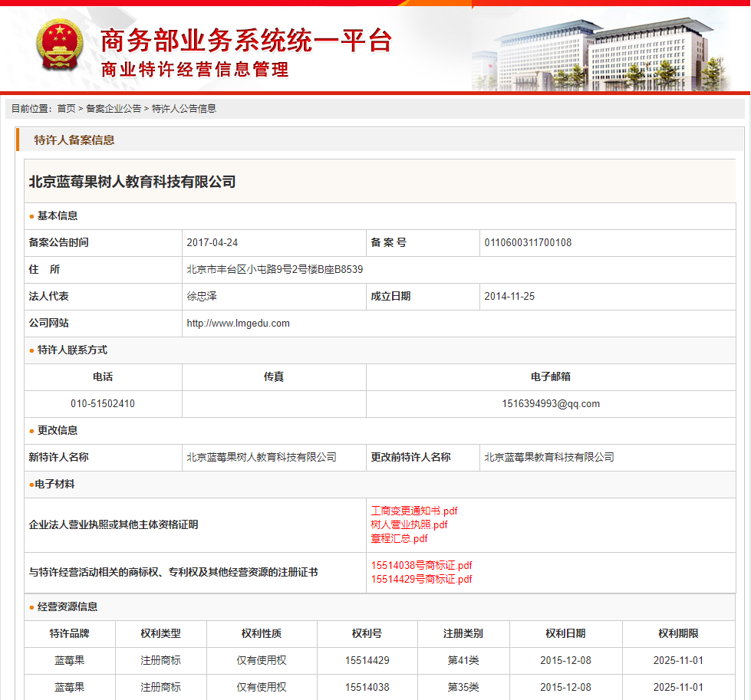Click 商务部业务系统统一平台 banner title
The width and height of the screenshot is (751, 700).
(x=247, y=41)
